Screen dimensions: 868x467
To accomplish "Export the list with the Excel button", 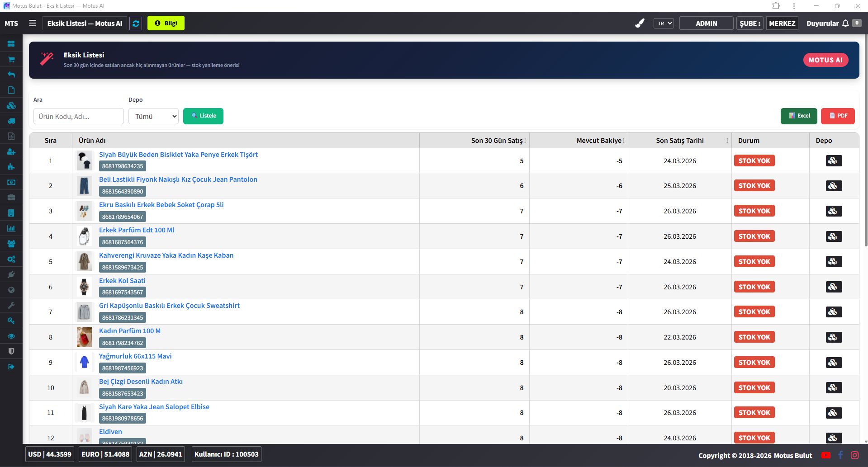I will tap(798, 116).
